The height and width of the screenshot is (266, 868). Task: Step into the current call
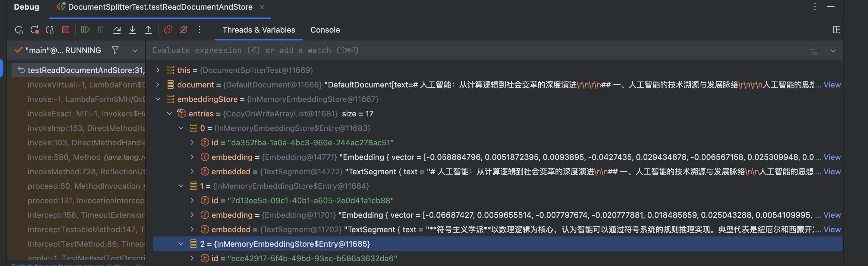coord(133,30)
